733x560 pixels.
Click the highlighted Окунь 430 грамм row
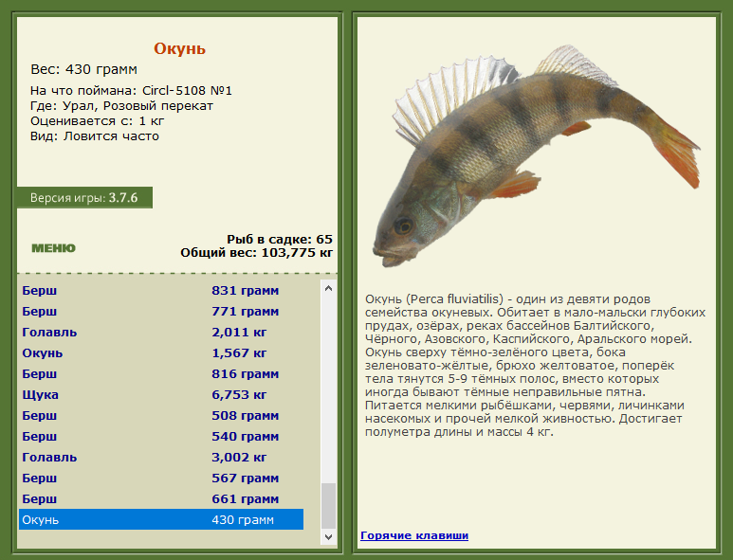pyautogui.click(x=160, y=520)
